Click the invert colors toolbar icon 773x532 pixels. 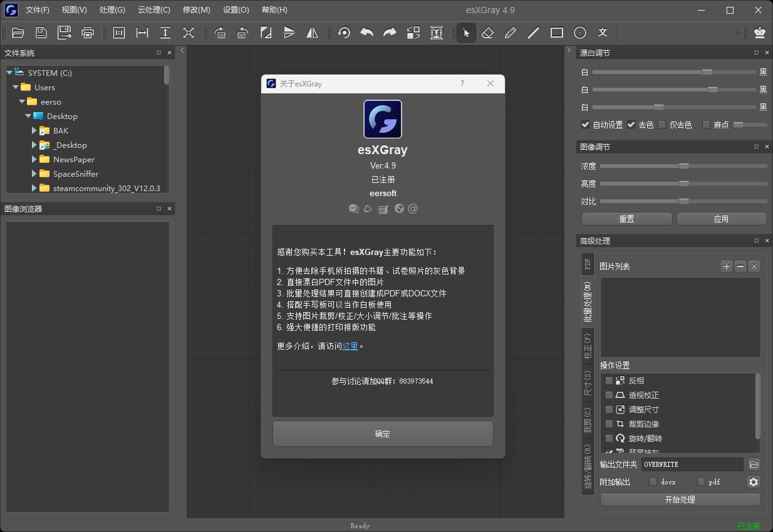[x=413, y=33]
